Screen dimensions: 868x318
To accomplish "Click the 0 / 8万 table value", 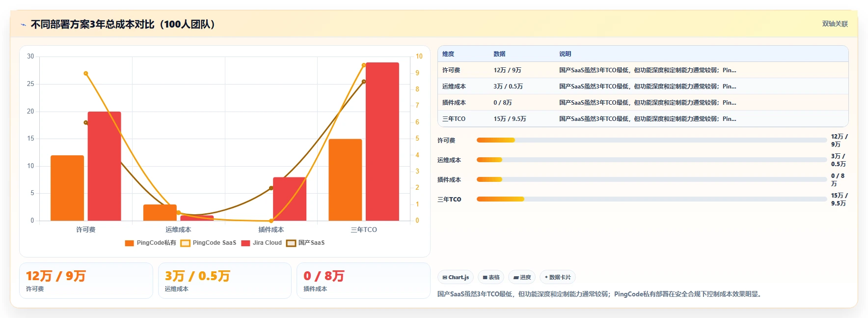I will tap(503, 103).
